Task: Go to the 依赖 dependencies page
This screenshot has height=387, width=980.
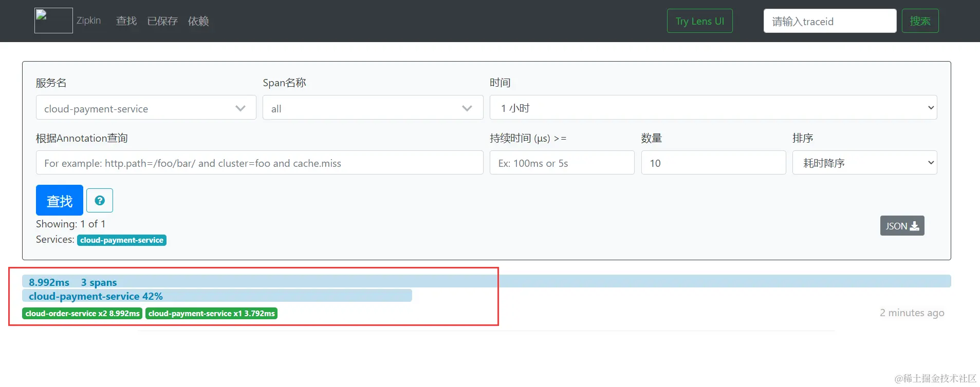Action: [198, 21]
